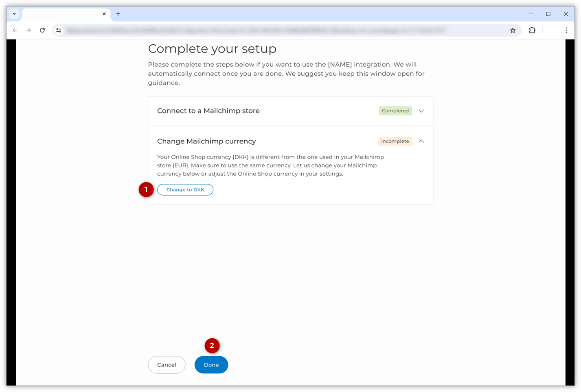Close the current browser tab
The height and width of the screenshot is (392, 581).
click(104, 13)
